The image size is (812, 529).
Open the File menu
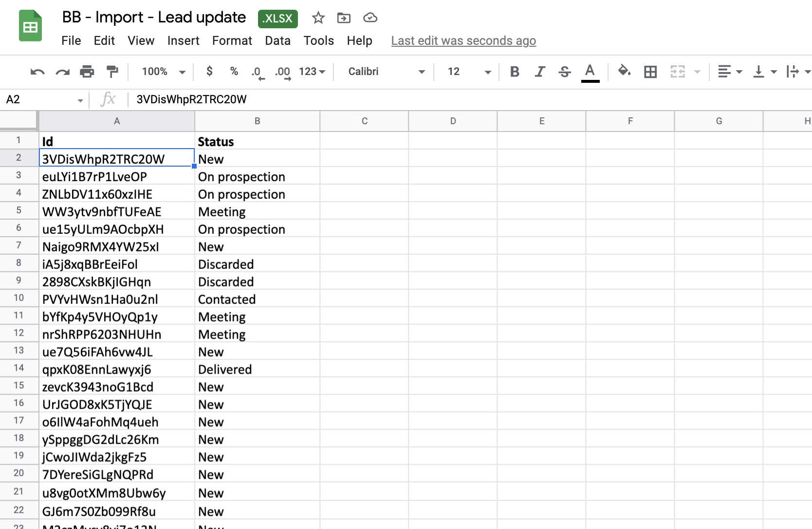(x=71, y=40)
